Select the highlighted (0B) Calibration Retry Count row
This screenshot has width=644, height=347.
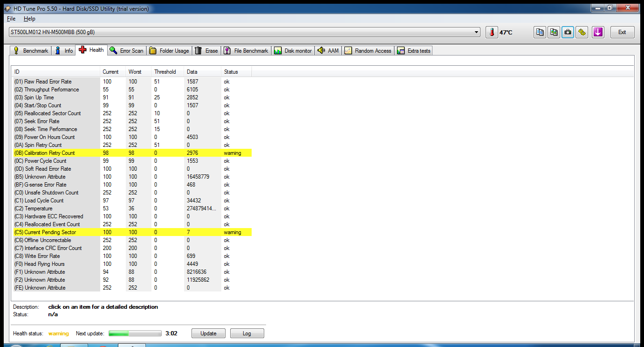pyautogui.click(x=132, y=153)
